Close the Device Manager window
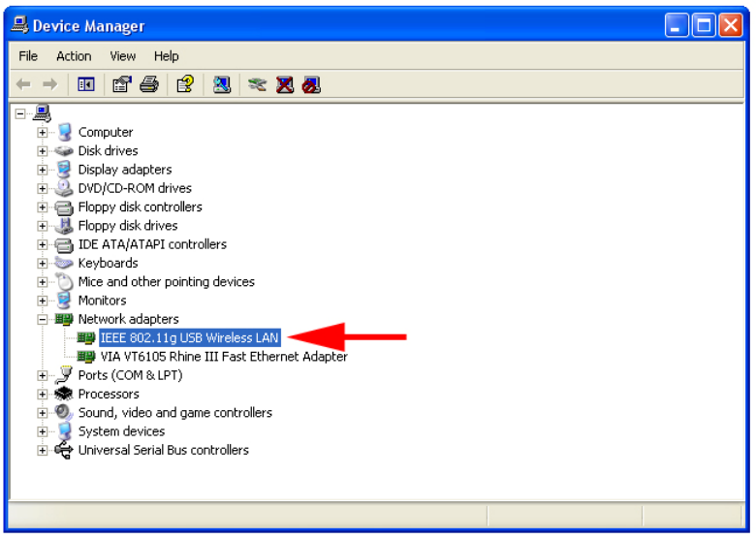The image size is (756, 540). tap(731, 25)
